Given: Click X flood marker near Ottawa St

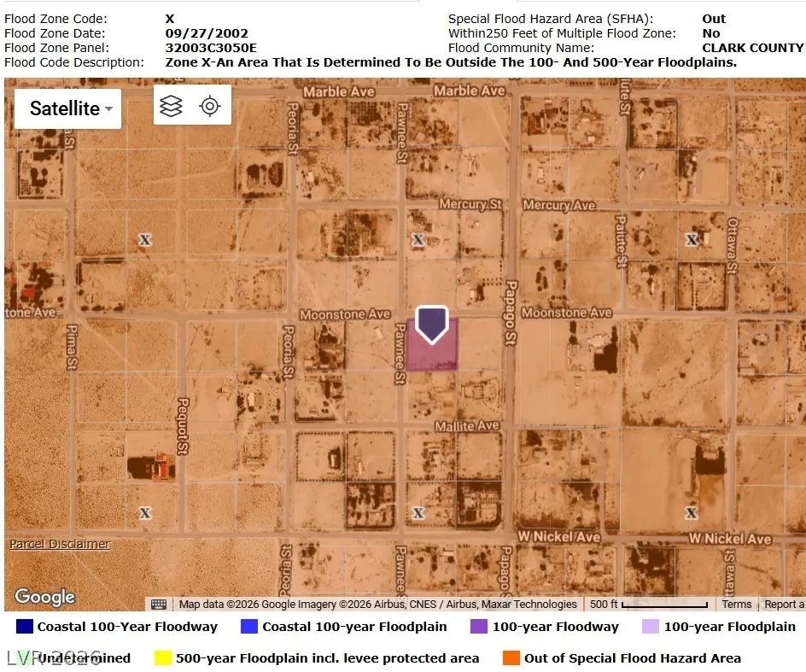Looking at the screenshot, I should pos(692,240).
